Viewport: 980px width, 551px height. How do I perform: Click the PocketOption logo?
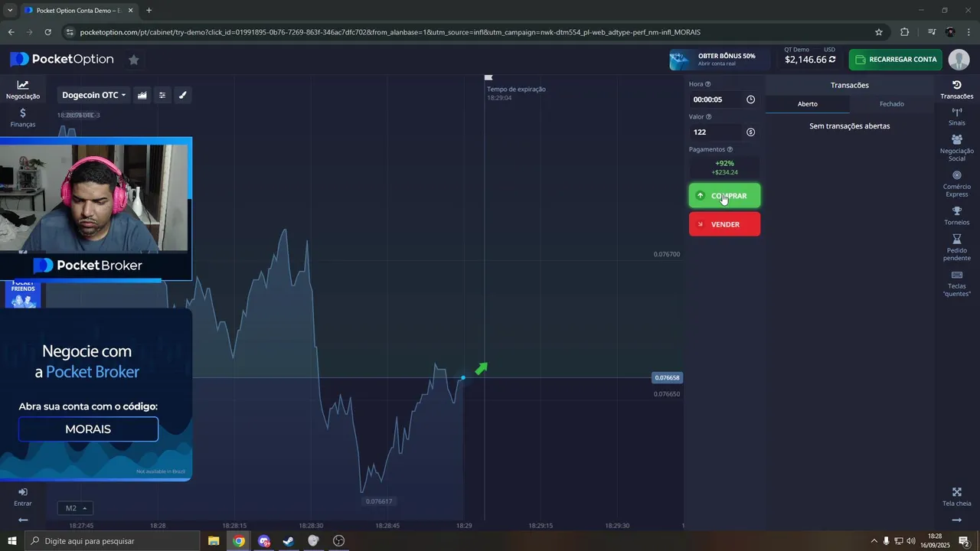tap(62, 60)
